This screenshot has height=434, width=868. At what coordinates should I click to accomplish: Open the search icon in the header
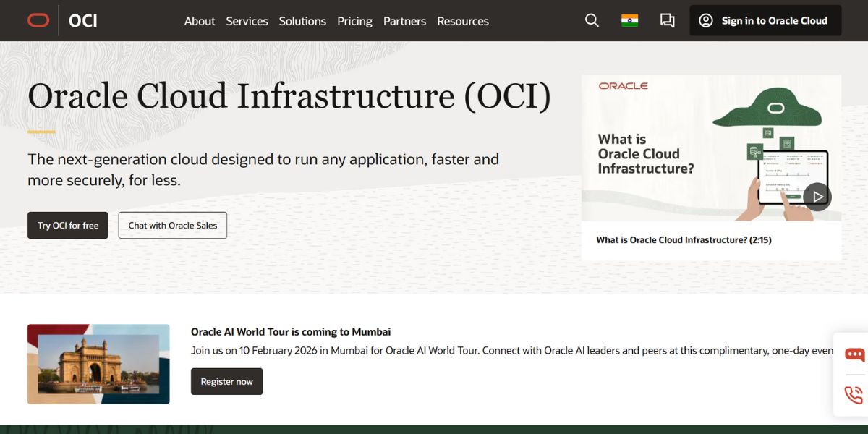(x=591, y=20)
